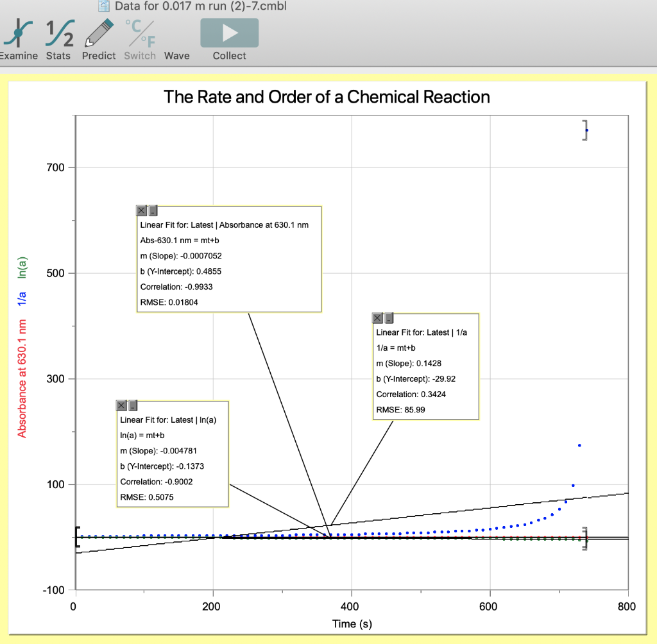Image resolution: width=657 pixels, height=644 pixels.
Task: Grab the top-right fit range bracket
Action: (x=585, y=130)
